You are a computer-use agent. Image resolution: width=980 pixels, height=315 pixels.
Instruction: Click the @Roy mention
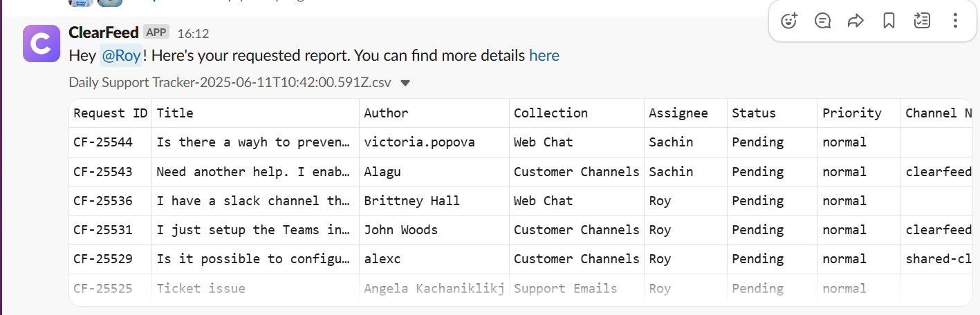point(121,55)
